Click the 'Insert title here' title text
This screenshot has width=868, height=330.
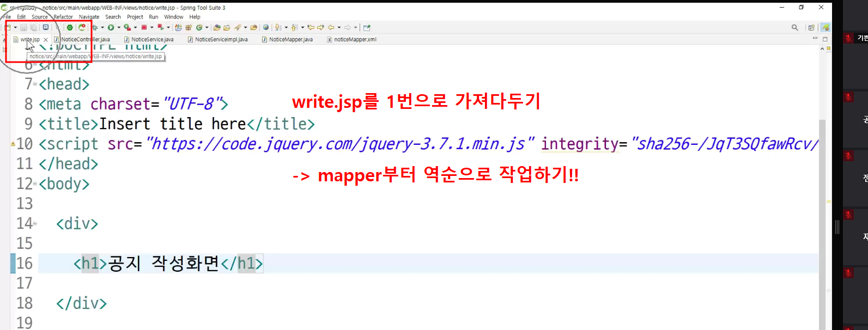click(173, 124)
